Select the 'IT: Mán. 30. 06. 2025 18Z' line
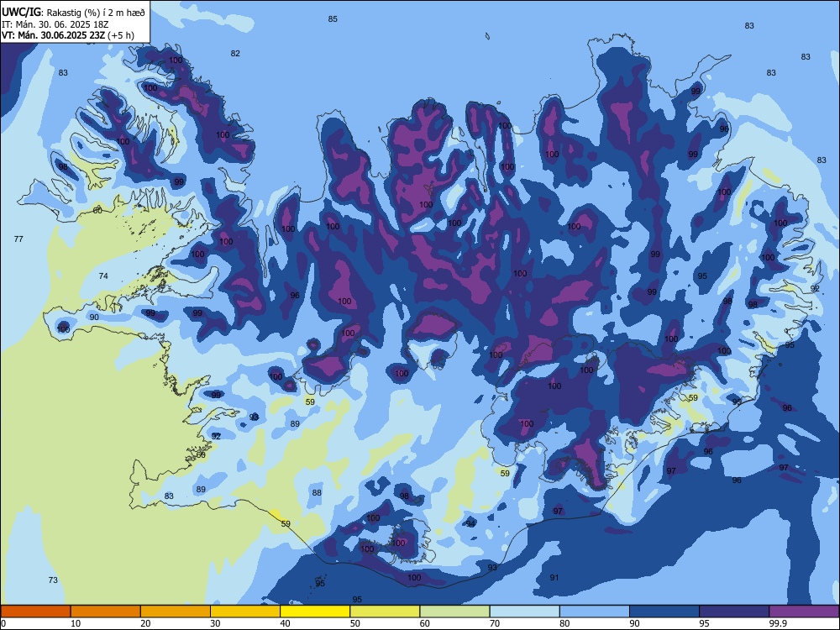Screen dimensions: 840x630 pos(55,24)
